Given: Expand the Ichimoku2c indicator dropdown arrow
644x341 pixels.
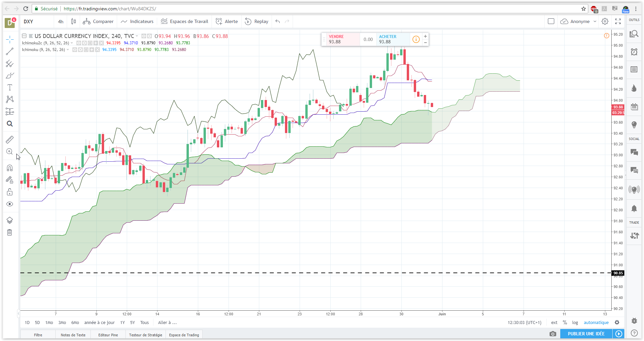Looking at the screenshot, I should click(72, 43).
